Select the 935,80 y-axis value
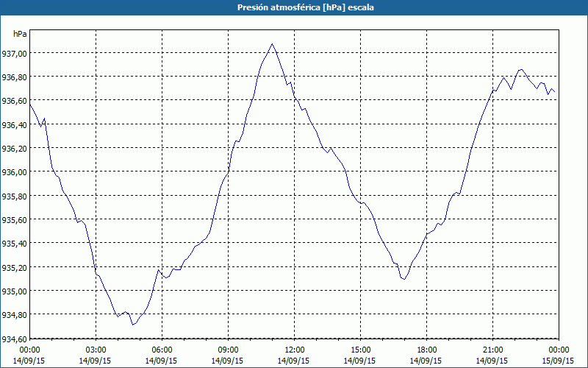The width and height of the screenshot is (588, 368). [x=14, y=196]
